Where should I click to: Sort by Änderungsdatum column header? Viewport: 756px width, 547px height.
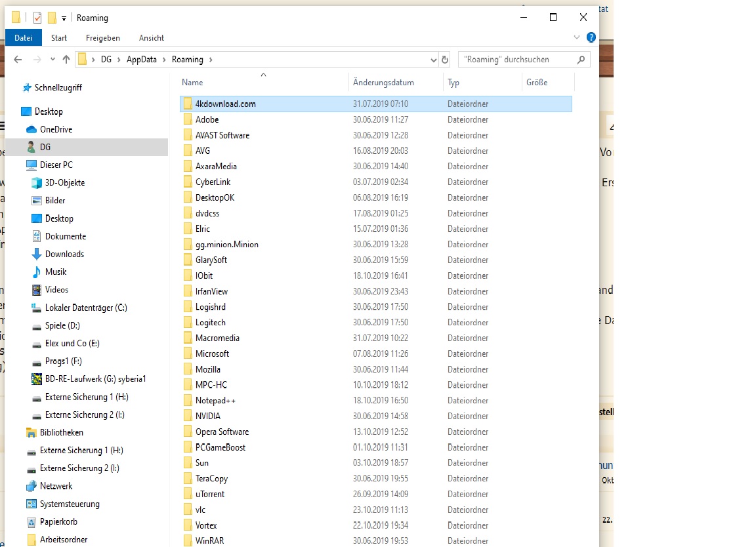(x=383, y=83)
